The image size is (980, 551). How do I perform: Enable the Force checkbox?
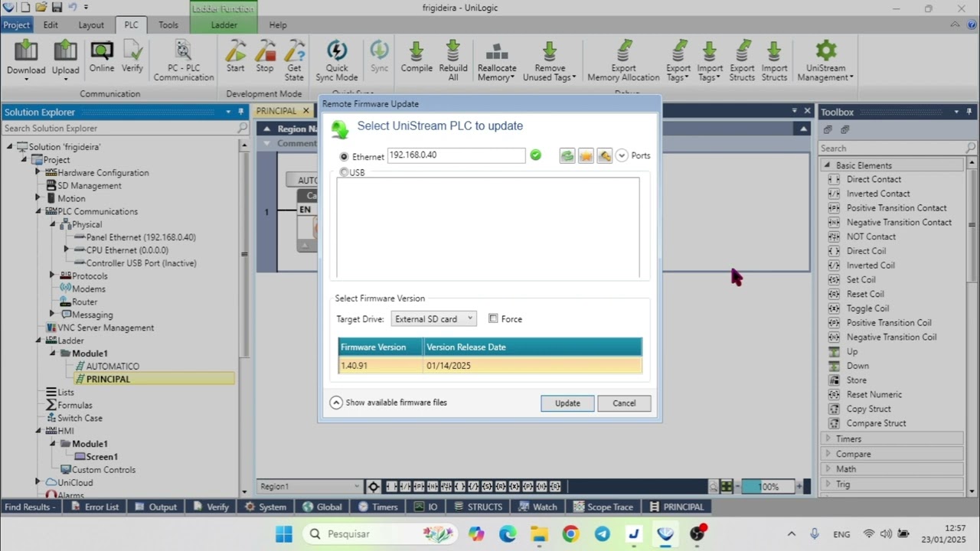pyautogui.click(x=493, y=318)
